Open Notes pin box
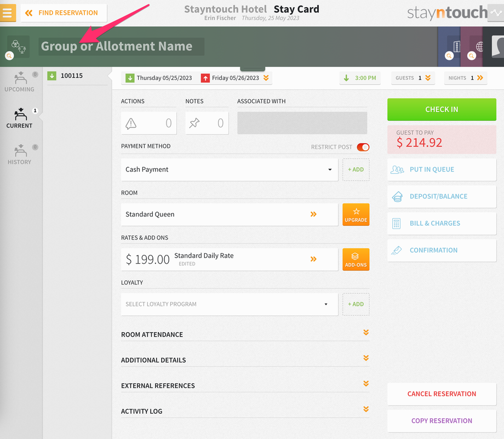The image size is (504, 439). click(207, 123)
